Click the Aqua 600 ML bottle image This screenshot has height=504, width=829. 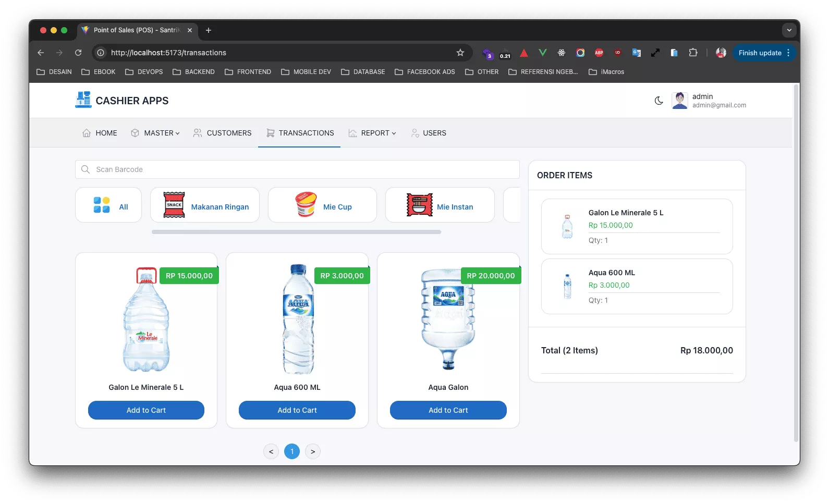coord(298,319)
